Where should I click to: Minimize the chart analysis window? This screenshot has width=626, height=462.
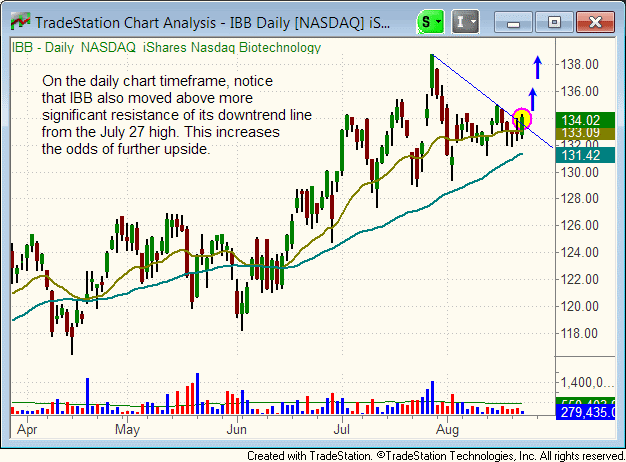coord(513,22)
